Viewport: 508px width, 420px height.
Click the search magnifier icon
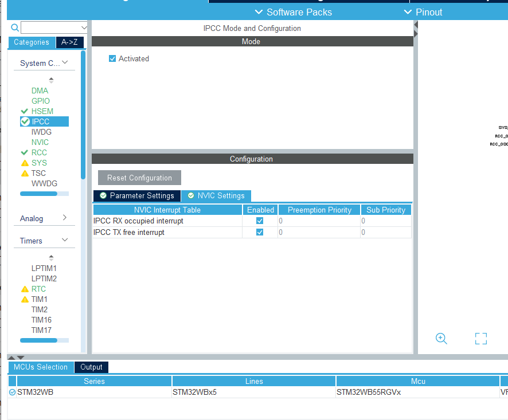click(x=15, y=28)
